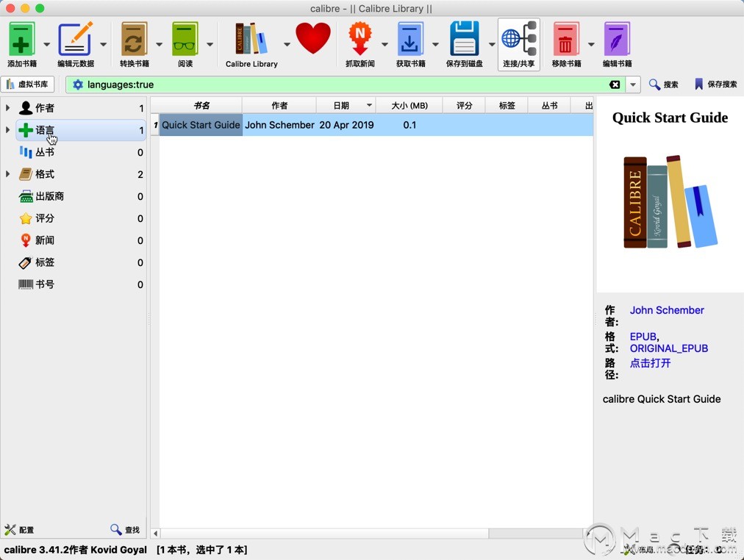This screenshot has height=560, width=744.
Task: Expand the Formats tree node
Action: [x=7, y=173]
